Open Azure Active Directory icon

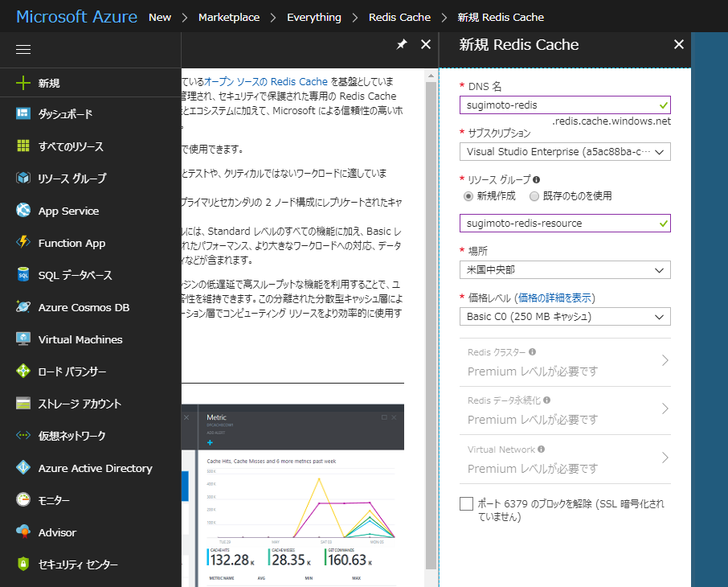(23, 467)
